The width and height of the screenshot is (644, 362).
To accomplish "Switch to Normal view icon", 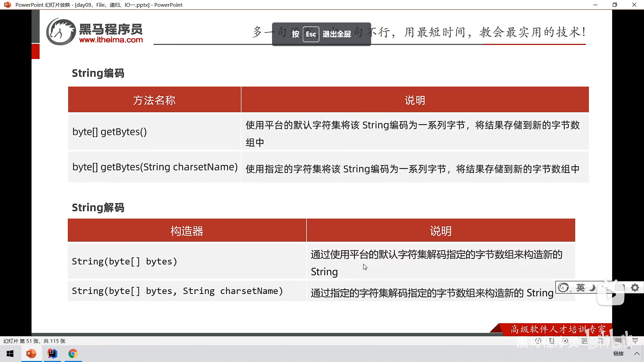I will click(585, 341).
